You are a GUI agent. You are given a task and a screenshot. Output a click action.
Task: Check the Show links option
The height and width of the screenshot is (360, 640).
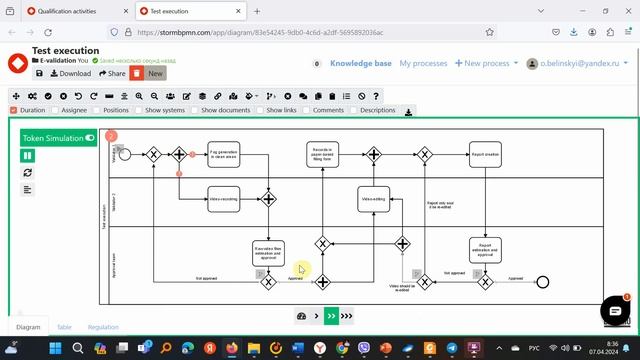[x=260, y=110]
